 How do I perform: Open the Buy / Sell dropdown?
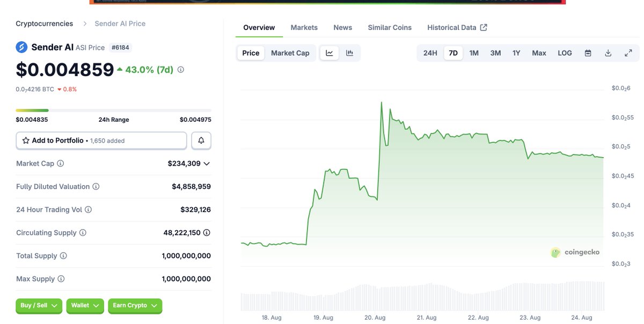tap(39, 306)
